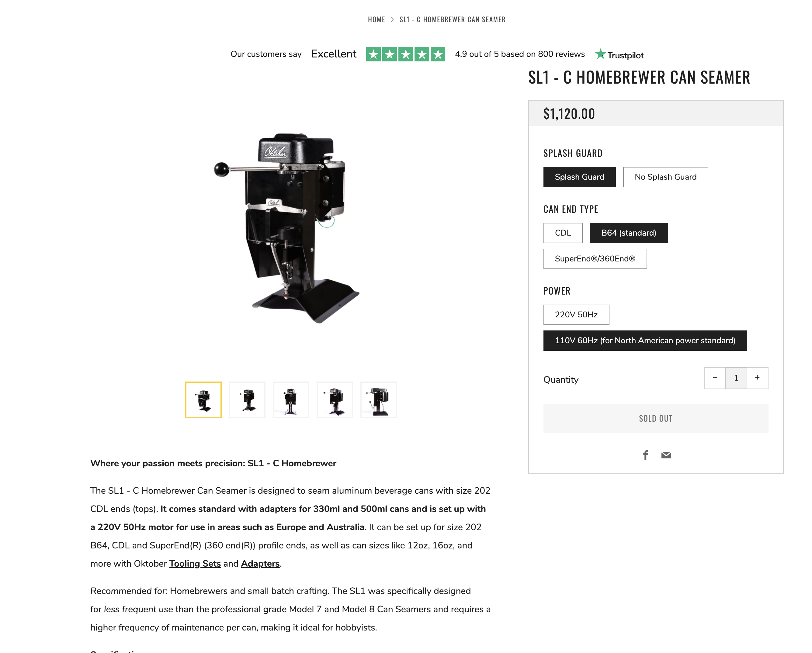Increase quantity with the plus button
812x653 pixels.
click(757, 378)
